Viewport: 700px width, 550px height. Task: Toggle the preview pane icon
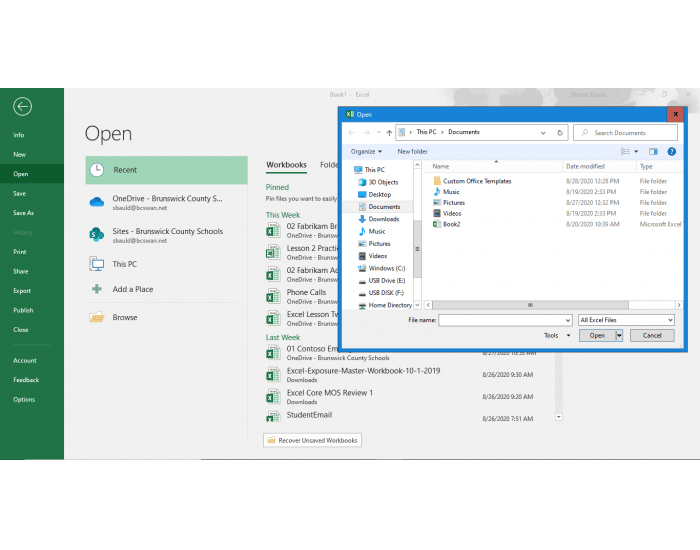coord(653,152)
